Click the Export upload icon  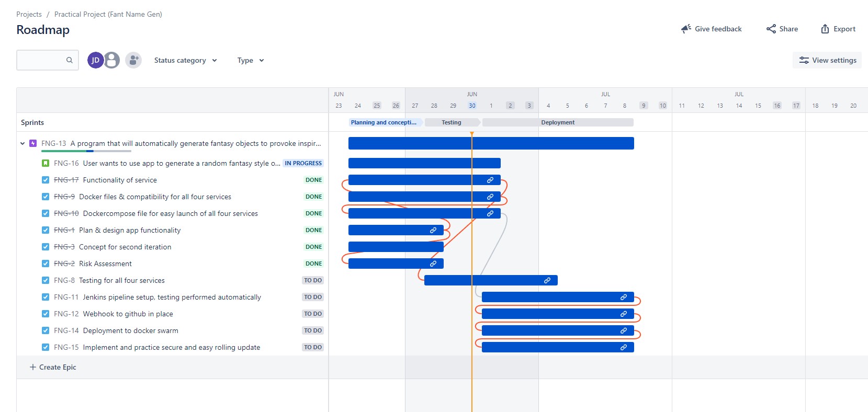tap(825, 29)
